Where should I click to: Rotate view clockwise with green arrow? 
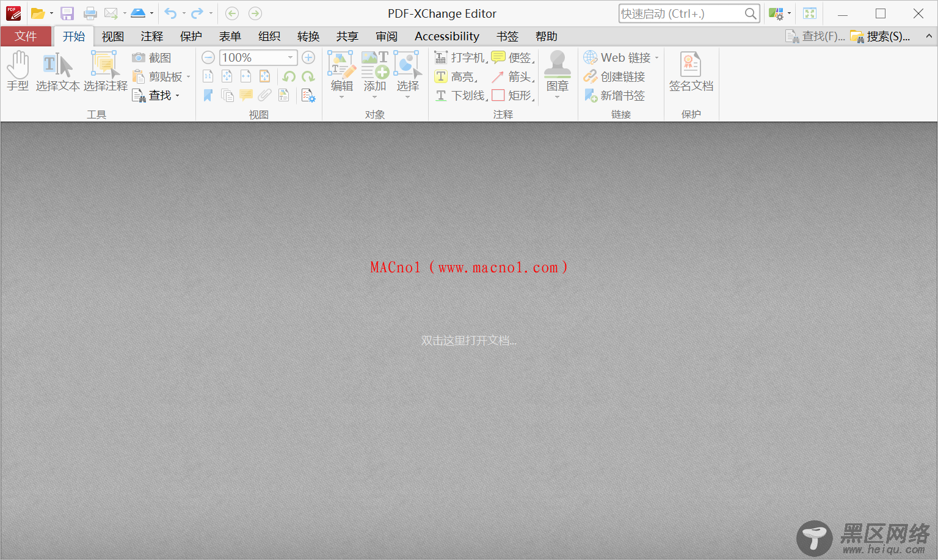[308, 76]
